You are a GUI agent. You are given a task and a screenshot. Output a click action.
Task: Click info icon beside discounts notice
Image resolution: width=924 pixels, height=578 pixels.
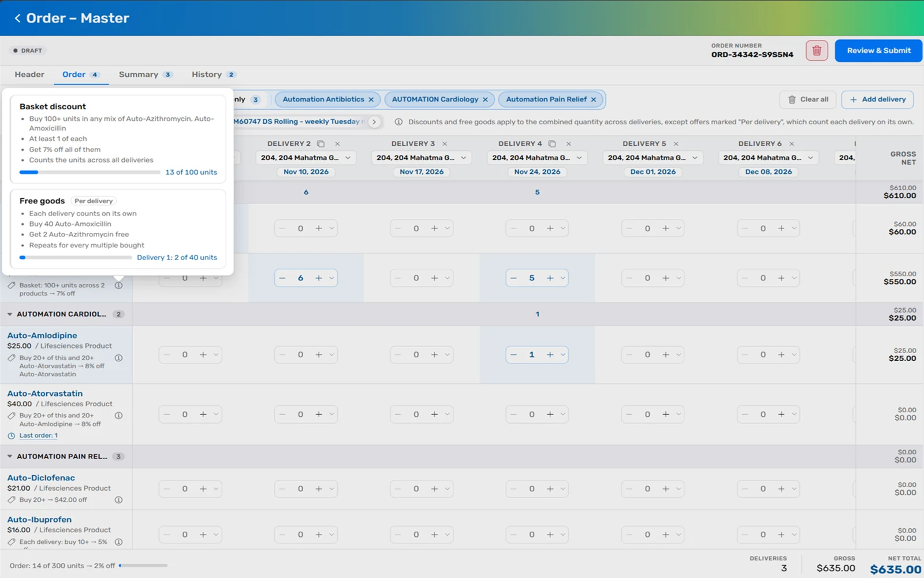point(398,122)
